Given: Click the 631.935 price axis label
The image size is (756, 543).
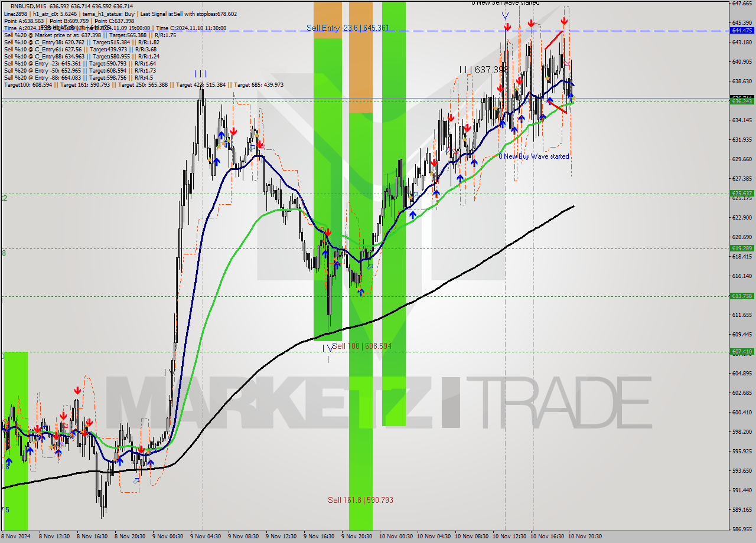Looking at the screenshot, I should click(x=742, y=139).
